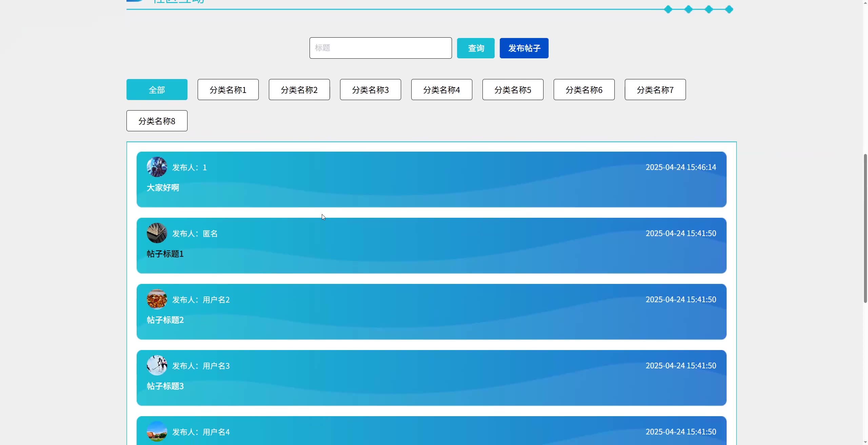The image size is (868, 445).
Task: Click the avatar of poster 1
Action: [x=157, y=167]
